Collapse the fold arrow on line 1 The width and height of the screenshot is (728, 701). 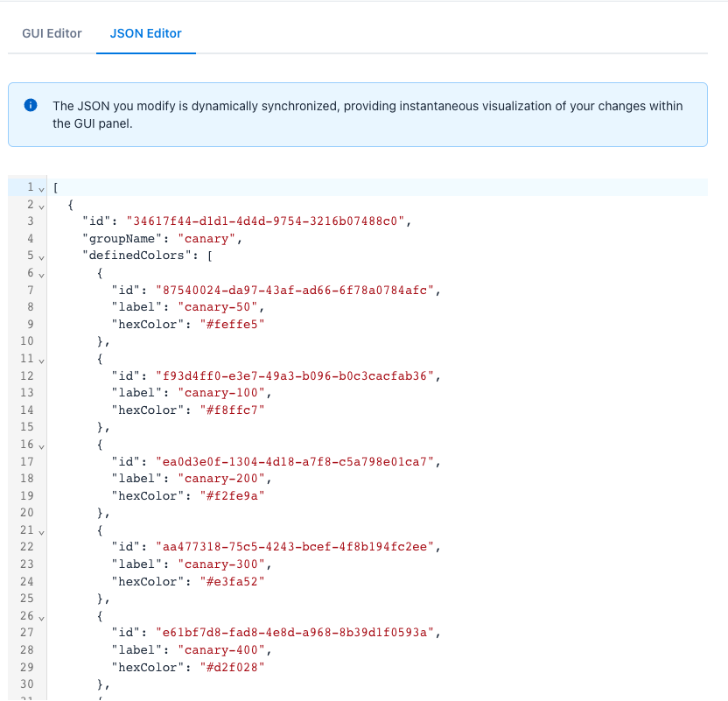tap(41, 189)
